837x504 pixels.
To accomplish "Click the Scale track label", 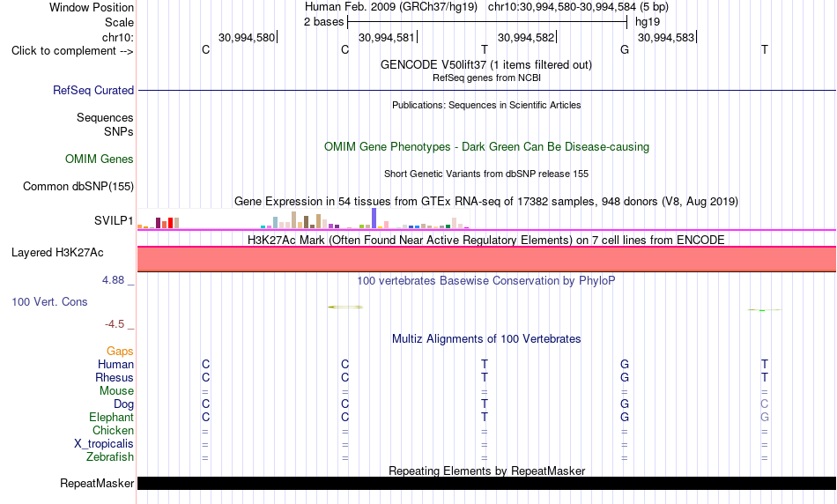I will [x=119, y=22].
